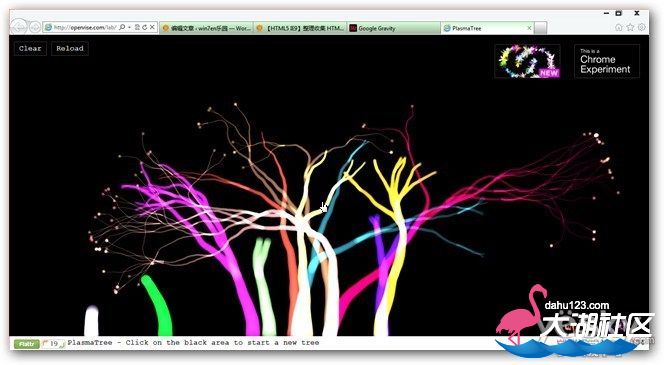
Task: Switch to the HTML5 tab
Action: (x=300, y=28)
